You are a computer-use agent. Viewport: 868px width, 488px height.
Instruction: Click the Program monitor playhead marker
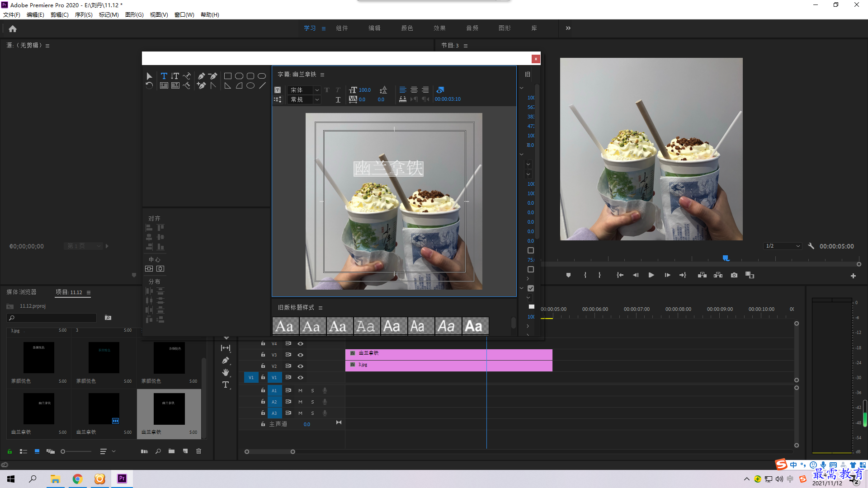pyautogui.click(x=726, y=258)
